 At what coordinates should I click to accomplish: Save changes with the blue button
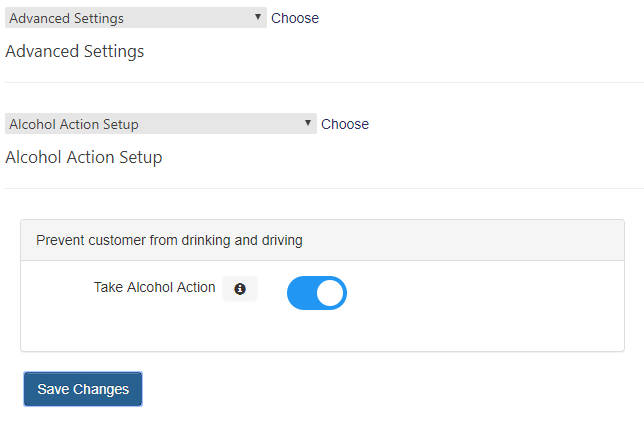point(83,389)
